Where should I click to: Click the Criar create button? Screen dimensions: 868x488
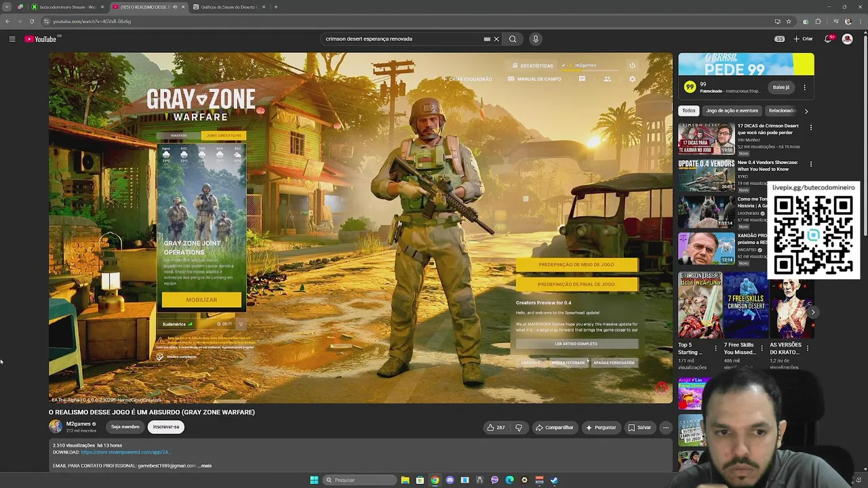pos(803,39)
